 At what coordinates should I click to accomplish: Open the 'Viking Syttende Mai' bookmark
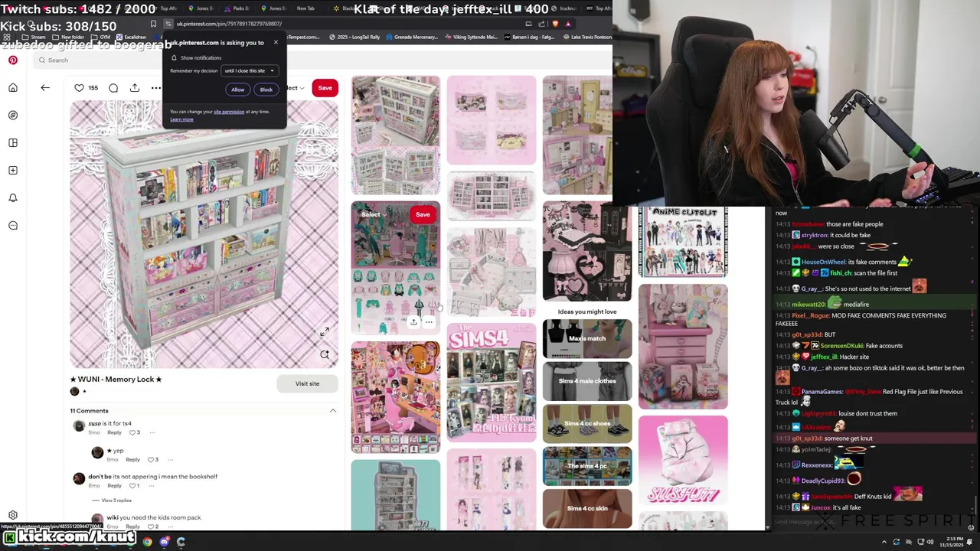[x=470, y=37]
